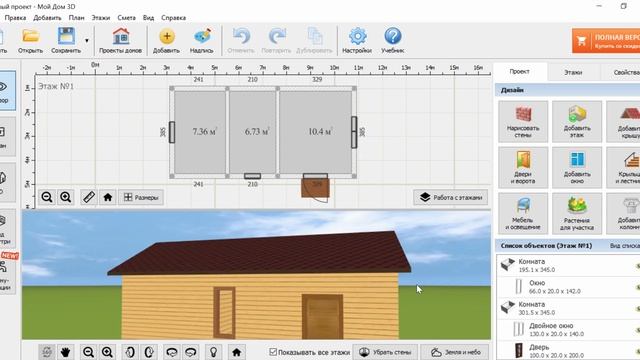Reset the 3D view with home icon
The width and height of the screenshot is (640, 360).
(x=236, y=352)
